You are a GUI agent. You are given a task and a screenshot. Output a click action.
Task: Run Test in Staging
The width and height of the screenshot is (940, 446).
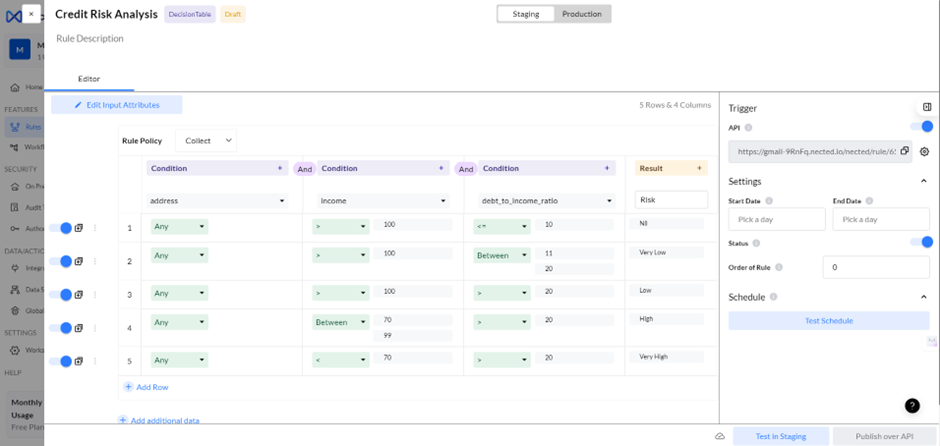point(781,436)
